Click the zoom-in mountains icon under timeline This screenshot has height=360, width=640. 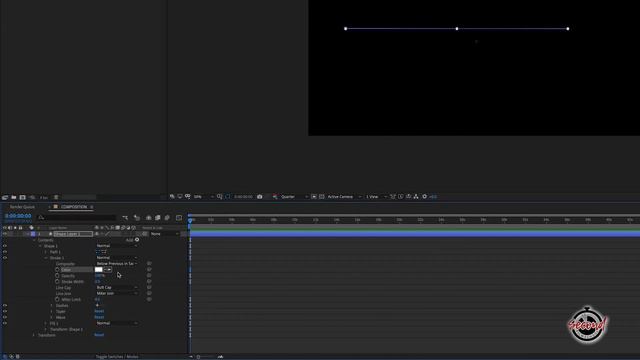coord(220,357)
